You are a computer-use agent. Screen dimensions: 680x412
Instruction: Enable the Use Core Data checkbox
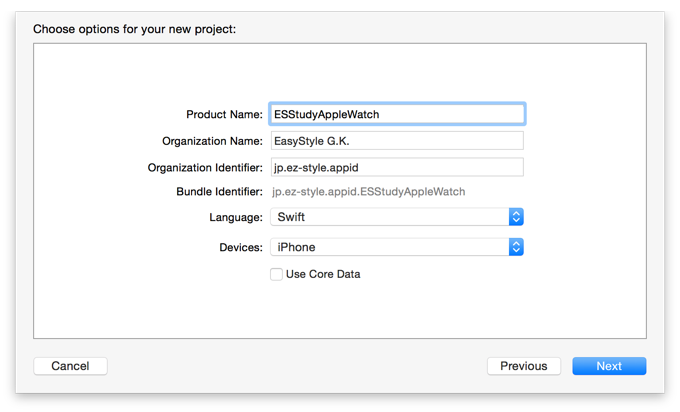(x=276, y=274)
